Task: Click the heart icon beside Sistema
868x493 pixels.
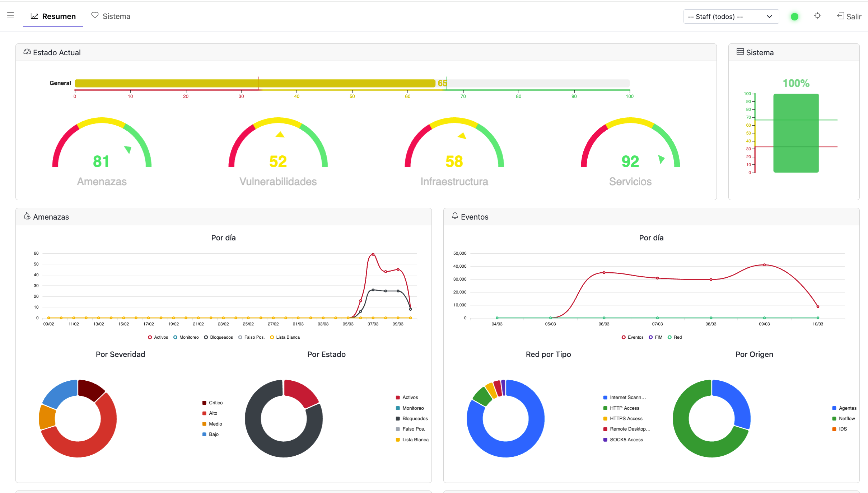Action: [x=95, y=15]
